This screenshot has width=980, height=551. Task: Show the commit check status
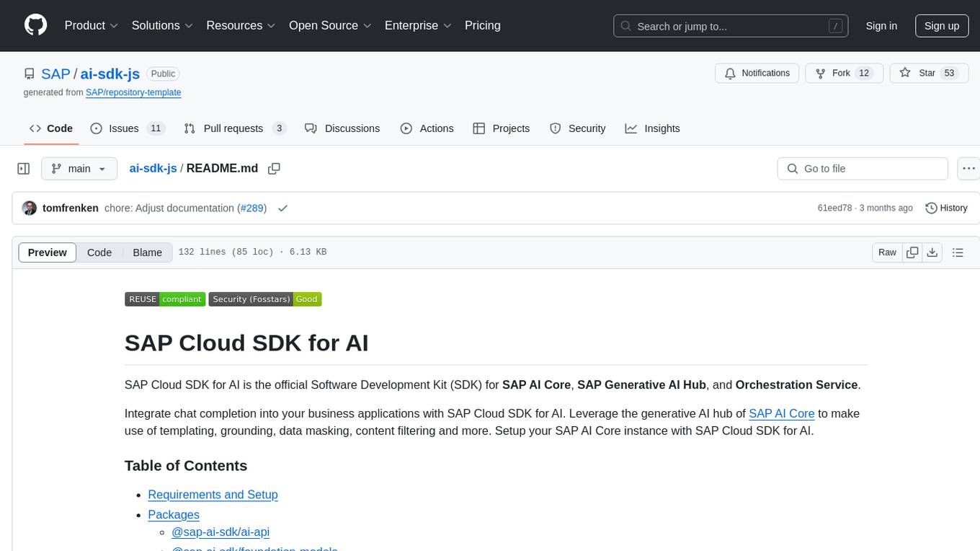pos(282,208)
